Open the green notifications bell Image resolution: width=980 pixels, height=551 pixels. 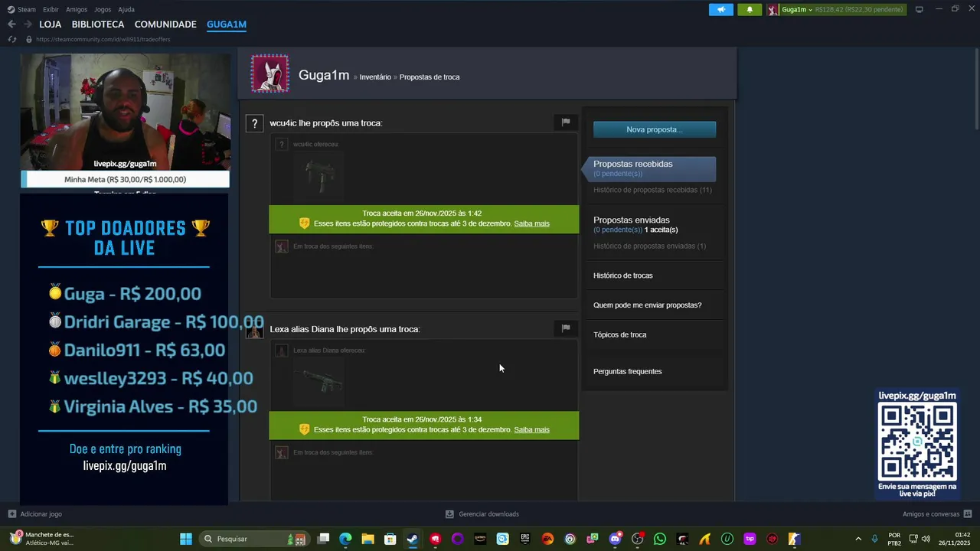[x=750, y=9]
